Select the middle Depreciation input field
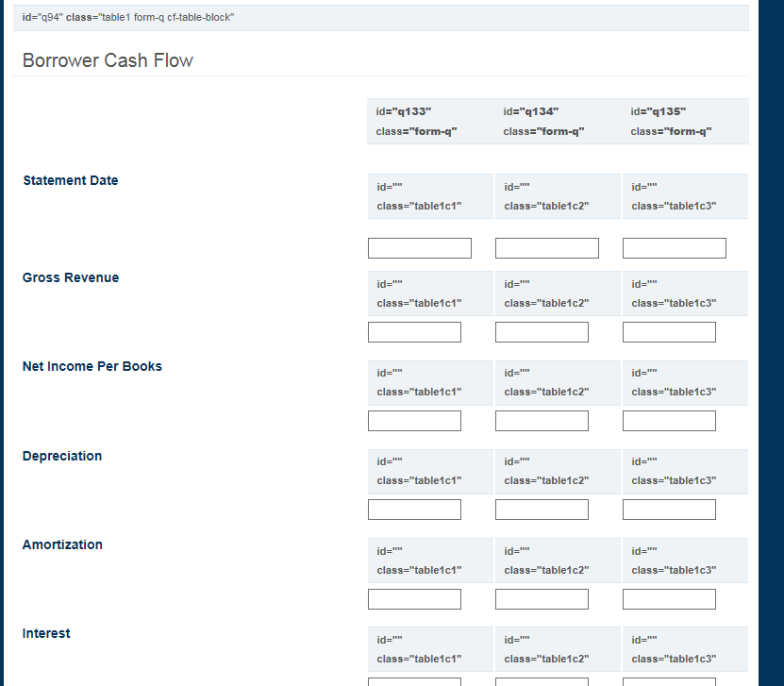Viewport: 784px width, 686px height. [542, 510]
